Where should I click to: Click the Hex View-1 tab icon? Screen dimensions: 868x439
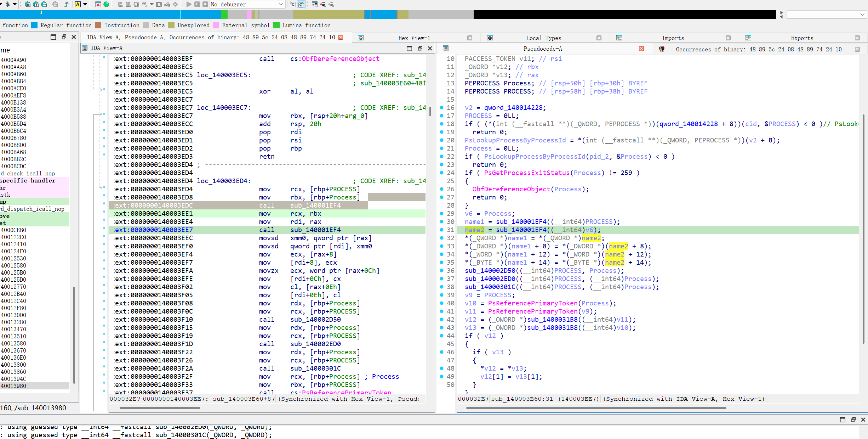(361, 38)
